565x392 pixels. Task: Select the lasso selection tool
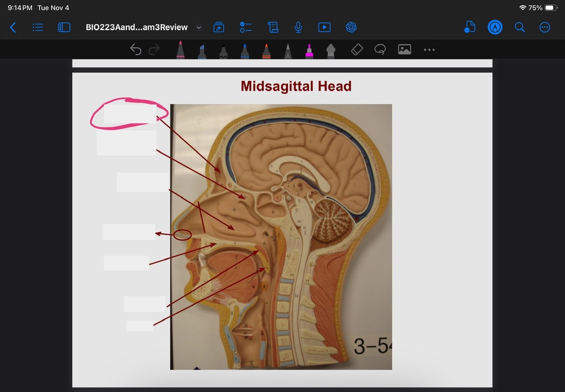click(x=380, y=49)
